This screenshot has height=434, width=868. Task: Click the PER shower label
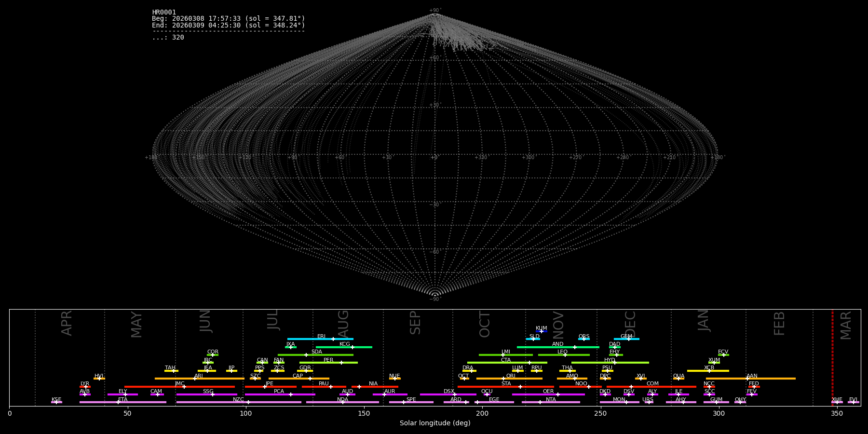click(x=328, y=360)
